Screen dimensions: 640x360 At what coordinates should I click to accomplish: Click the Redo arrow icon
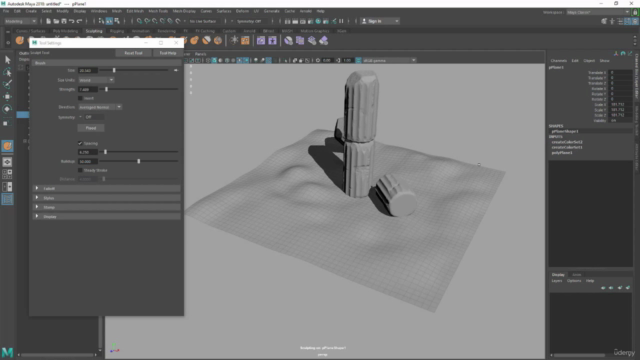[x=80, y=21]
